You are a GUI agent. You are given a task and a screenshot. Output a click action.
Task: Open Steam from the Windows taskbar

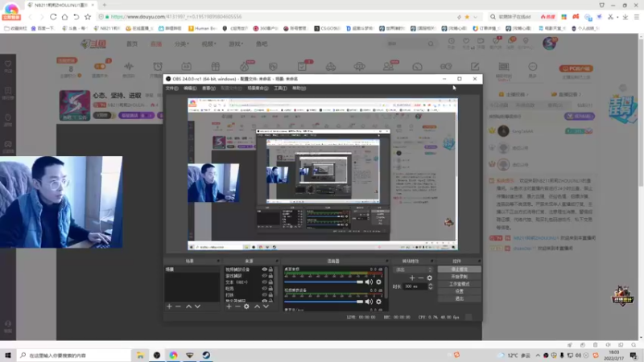point(206,355)
